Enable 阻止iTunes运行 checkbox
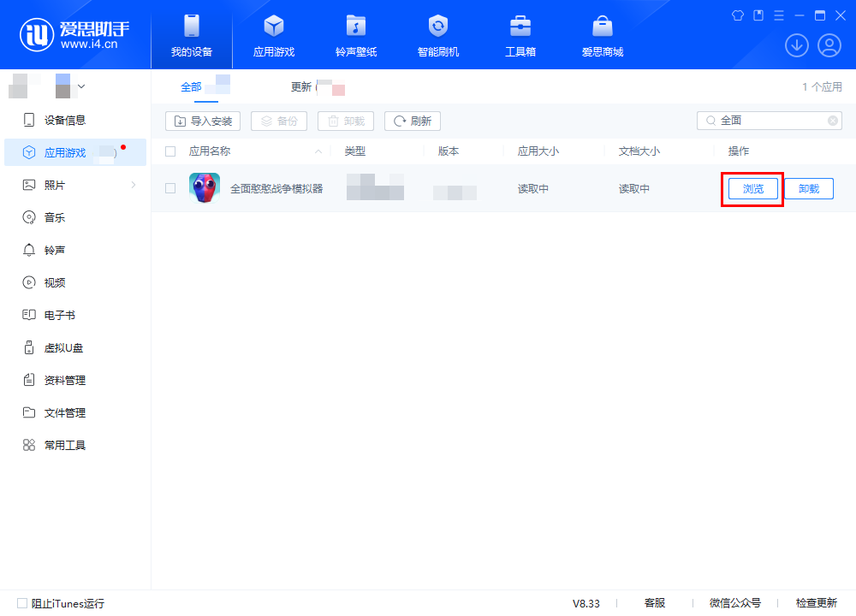 click(x=22, y=603)
